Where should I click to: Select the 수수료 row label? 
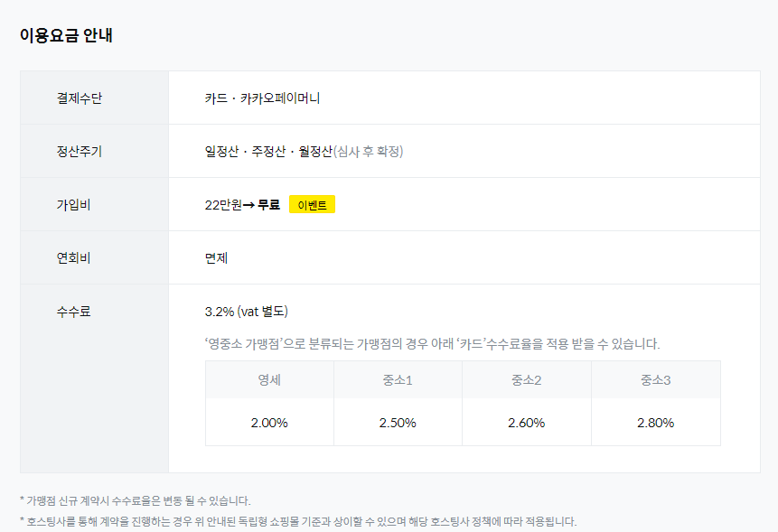[x=73, y=312]
